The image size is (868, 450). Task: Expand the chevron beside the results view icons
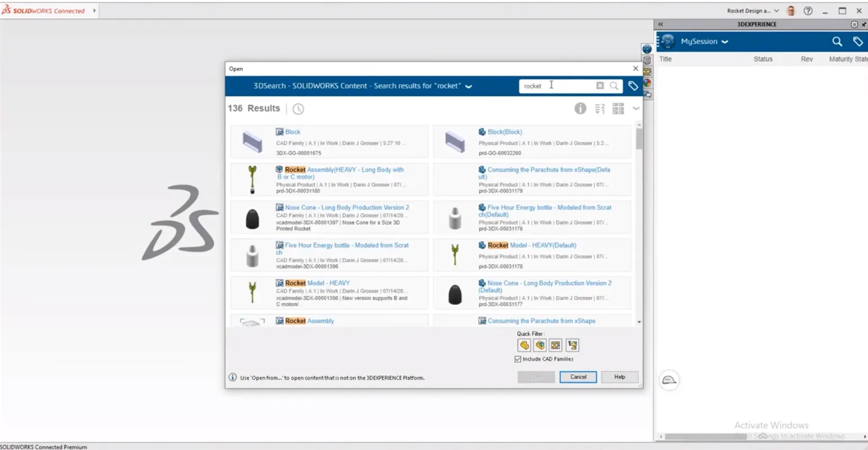636,109
